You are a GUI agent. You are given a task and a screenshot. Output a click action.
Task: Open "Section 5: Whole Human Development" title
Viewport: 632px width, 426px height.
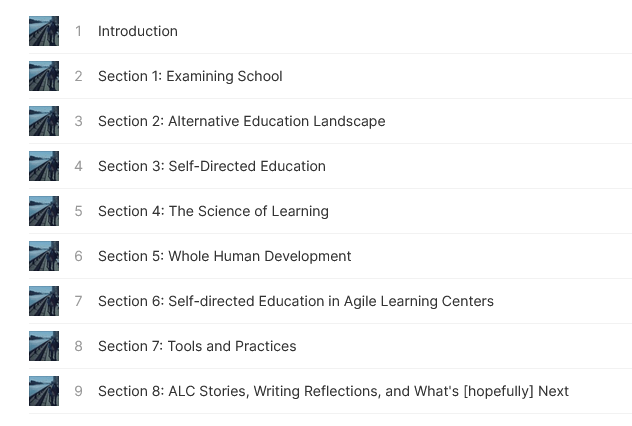point(225,256)
